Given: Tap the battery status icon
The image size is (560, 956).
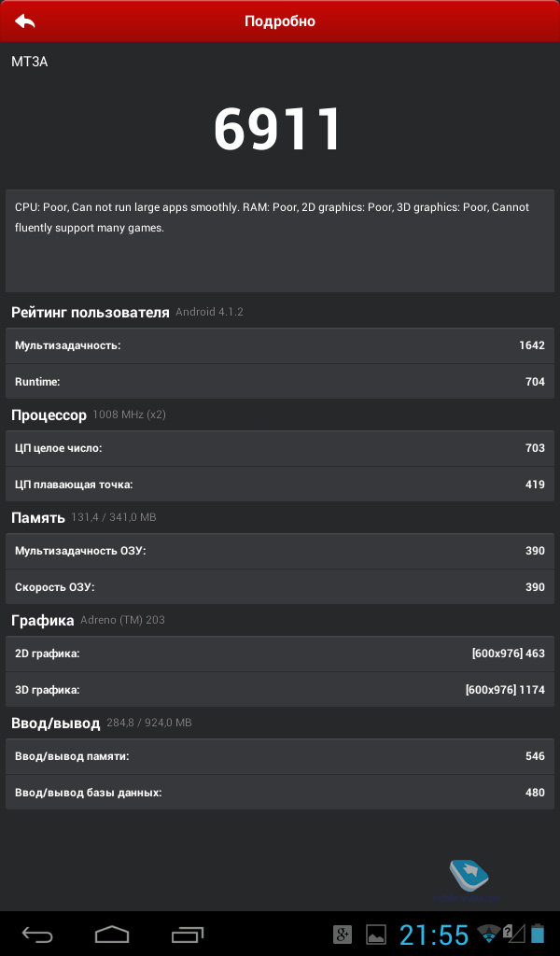Looking at the screenshot, I should click(x=537, y=934).
